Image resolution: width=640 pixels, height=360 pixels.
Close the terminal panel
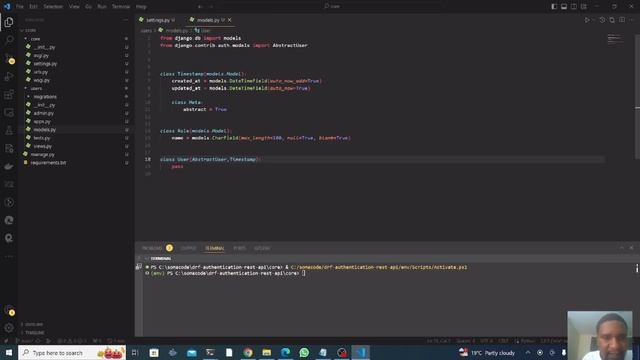(631, 248)
